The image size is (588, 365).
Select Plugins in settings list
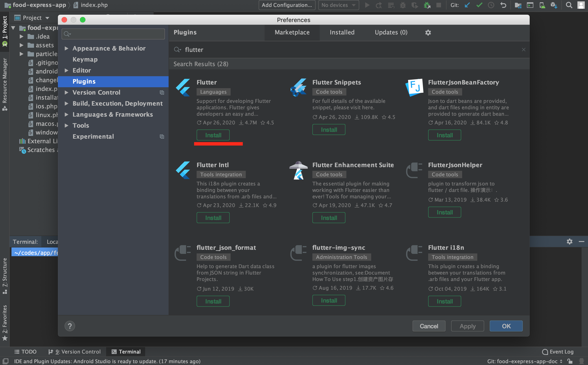113,81
